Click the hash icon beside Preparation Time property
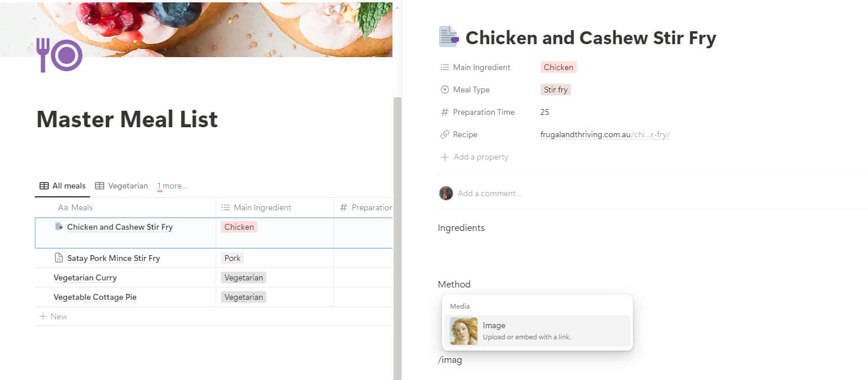 click(445, 112)
